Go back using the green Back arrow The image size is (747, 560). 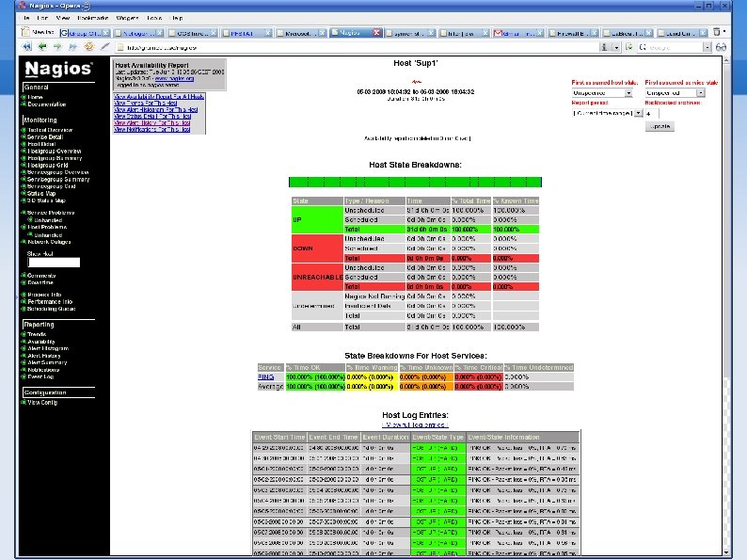(x=42, y=47)
